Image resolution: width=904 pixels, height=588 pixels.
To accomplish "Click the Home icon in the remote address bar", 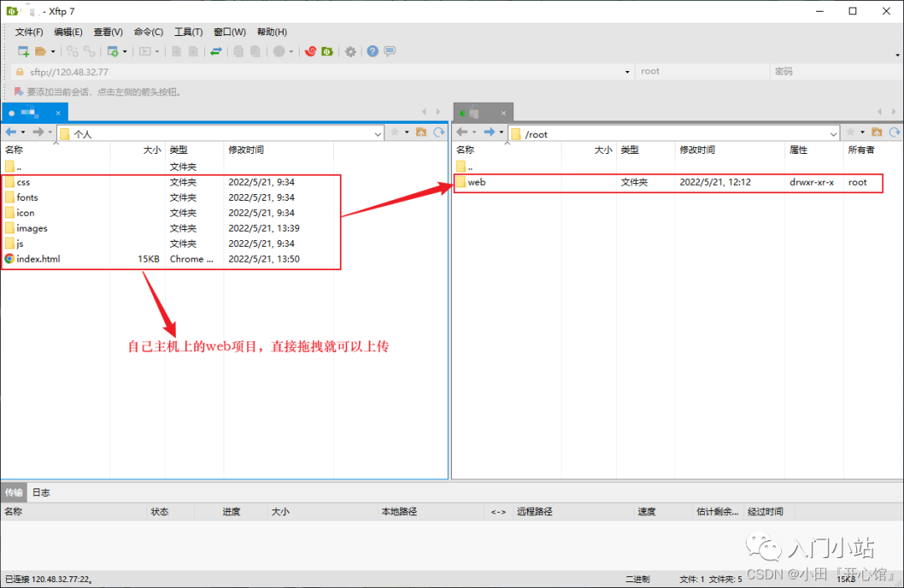I will [x=876, y=132].
